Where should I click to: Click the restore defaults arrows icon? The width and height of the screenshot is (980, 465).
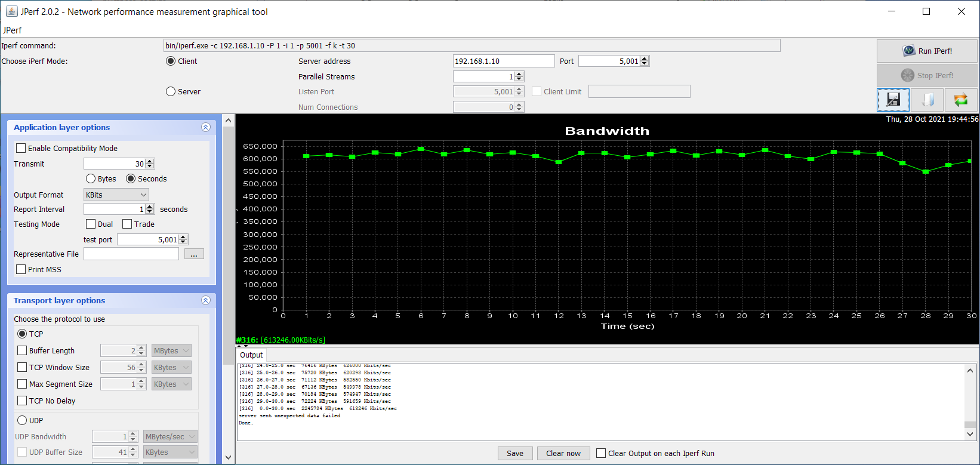pos(961,100)
